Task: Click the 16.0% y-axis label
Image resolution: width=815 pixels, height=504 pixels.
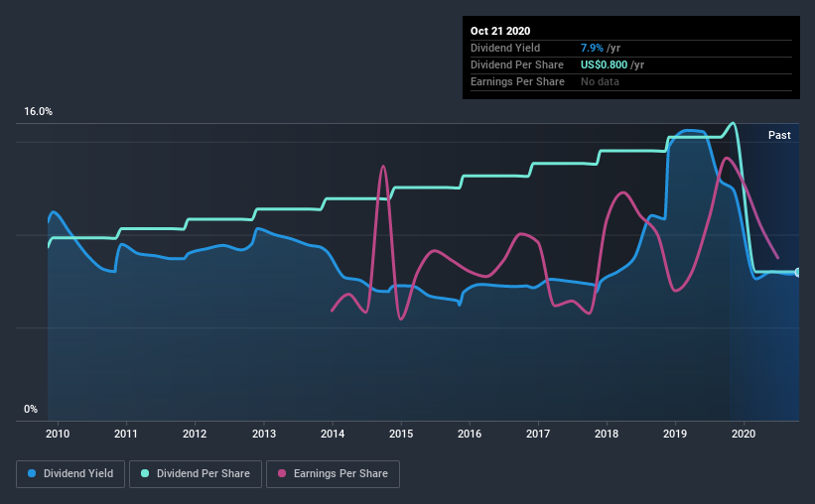Action: coord(38,112)
